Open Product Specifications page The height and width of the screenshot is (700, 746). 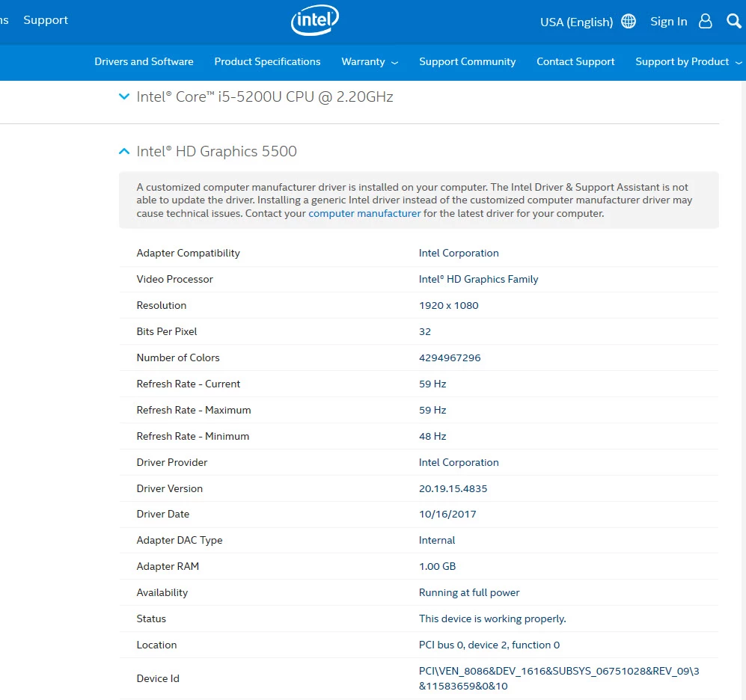(x=267, y=62)
